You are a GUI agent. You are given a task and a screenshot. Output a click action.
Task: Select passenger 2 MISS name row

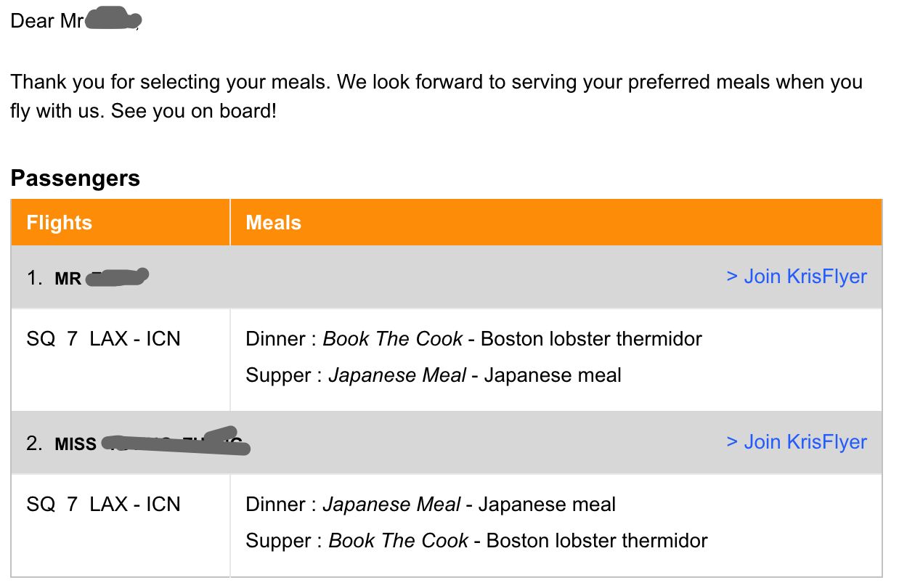(447, 443)
